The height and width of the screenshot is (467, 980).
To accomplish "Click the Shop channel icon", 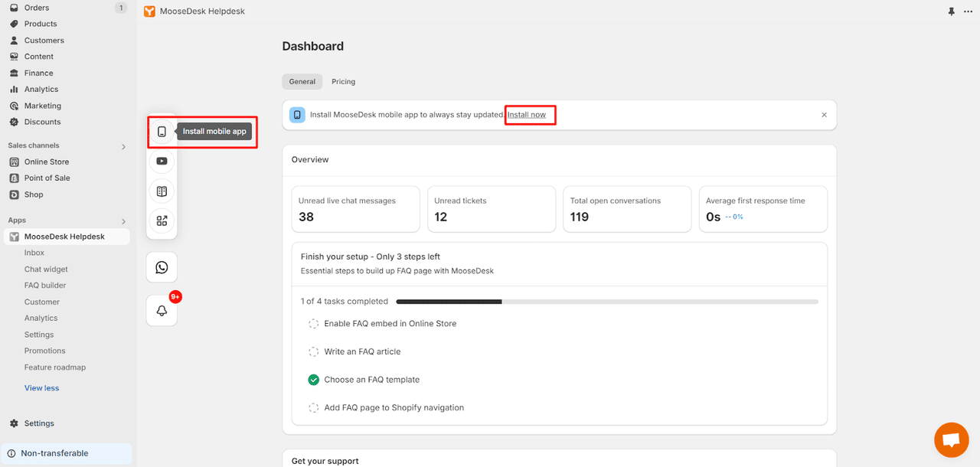I will pos(14,194).
